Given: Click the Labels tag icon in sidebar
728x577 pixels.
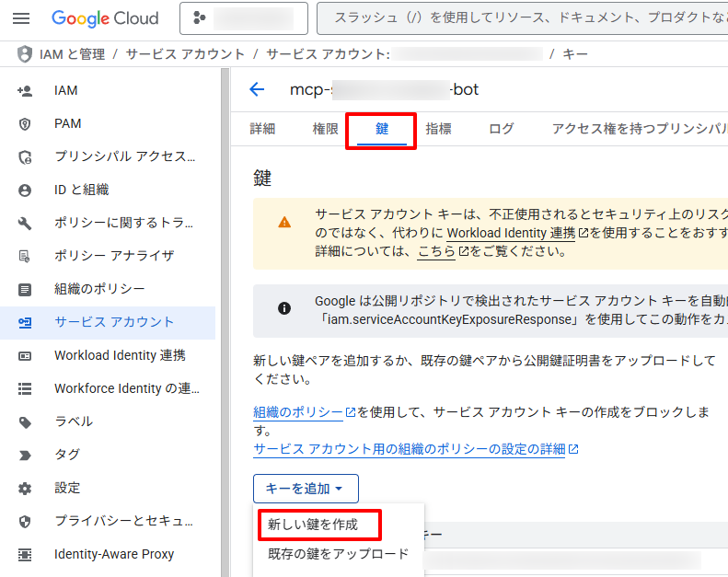Looking at the screenshot, I should [25, 421].
